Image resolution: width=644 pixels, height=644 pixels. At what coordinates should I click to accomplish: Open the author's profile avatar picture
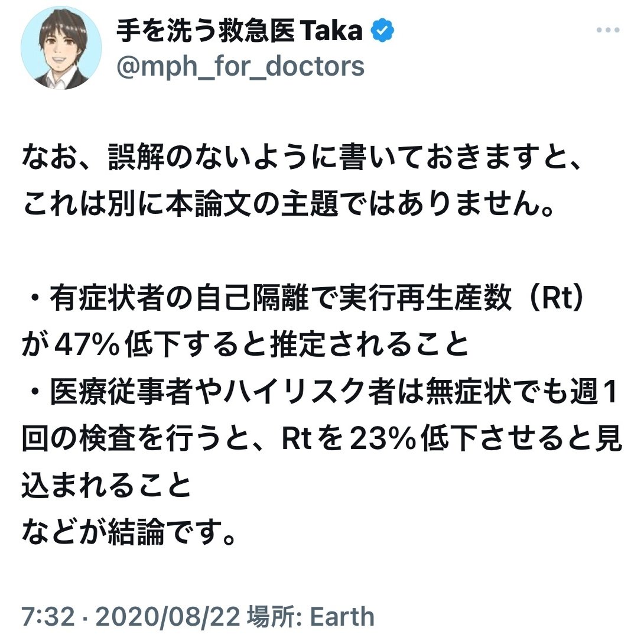point(61,48)
